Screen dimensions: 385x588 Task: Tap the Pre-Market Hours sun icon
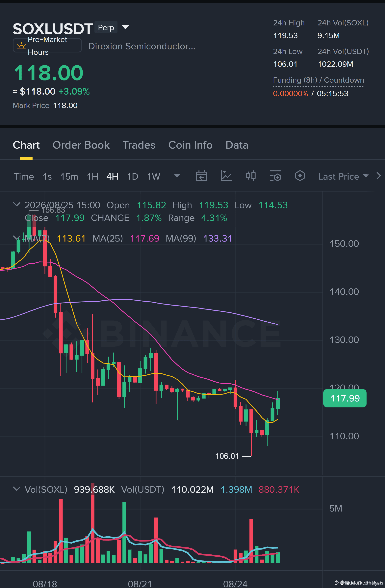tap(21, 45)
